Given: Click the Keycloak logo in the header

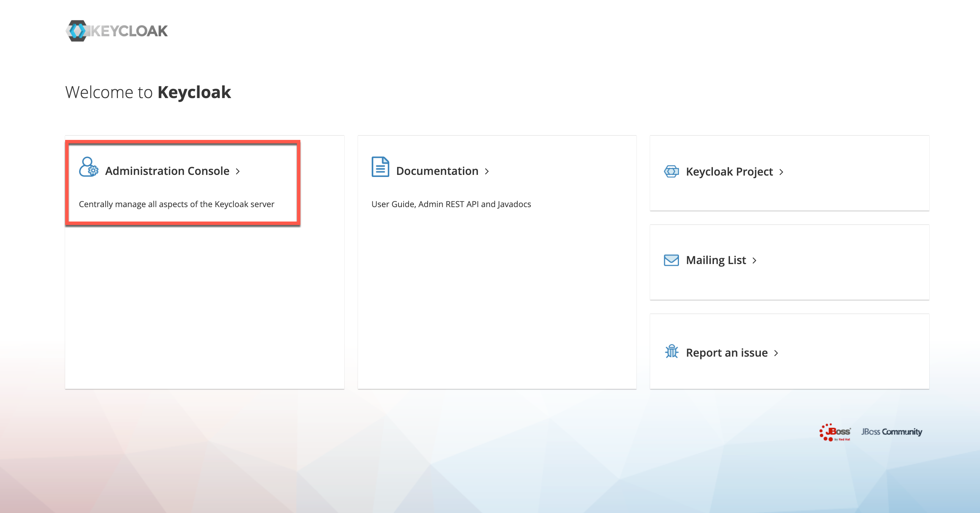Looking at the screenshot, I should [x=116, y=31].
